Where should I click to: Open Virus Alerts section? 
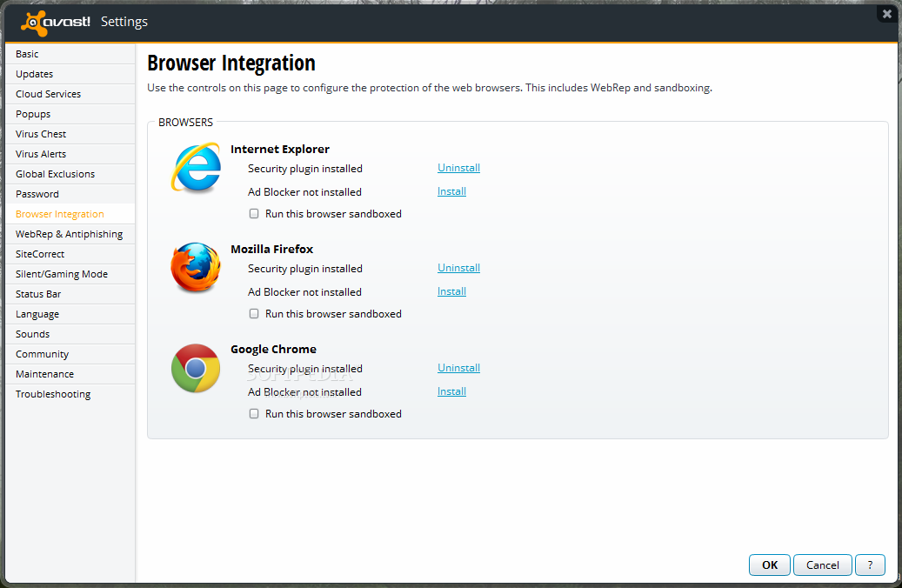[x=70, y=154]
